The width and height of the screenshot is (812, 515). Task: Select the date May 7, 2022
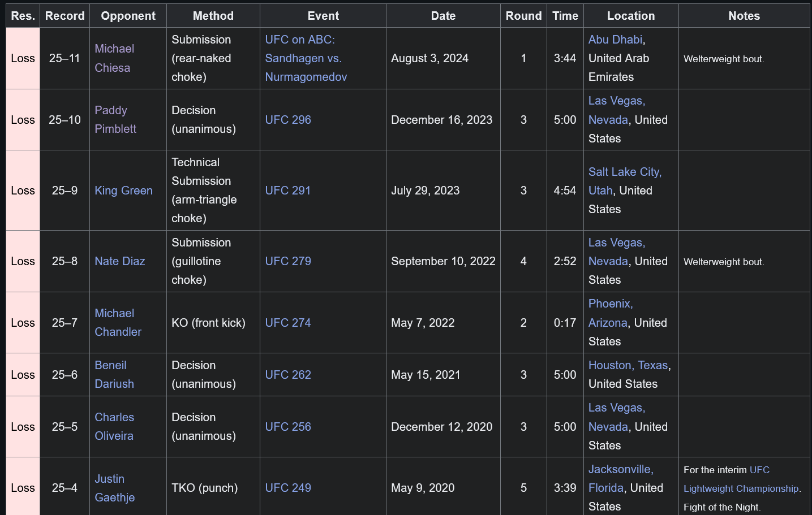(x=423, y=323)
